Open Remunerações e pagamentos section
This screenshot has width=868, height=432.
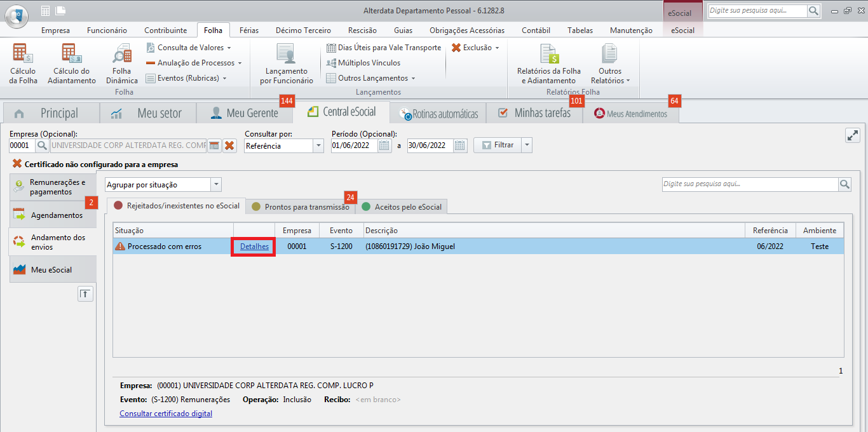click(x=53, y=187)
